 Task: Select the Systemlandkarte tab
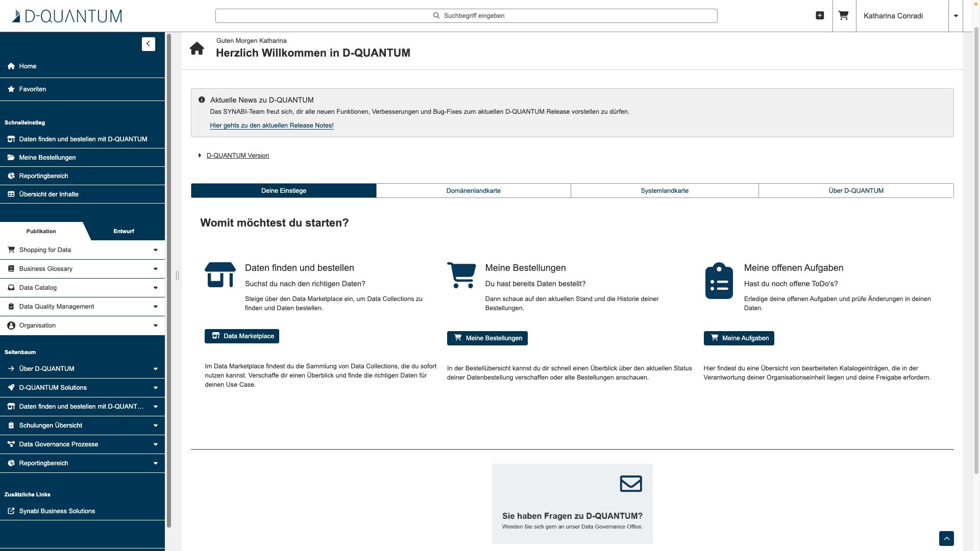click(664, 191)
